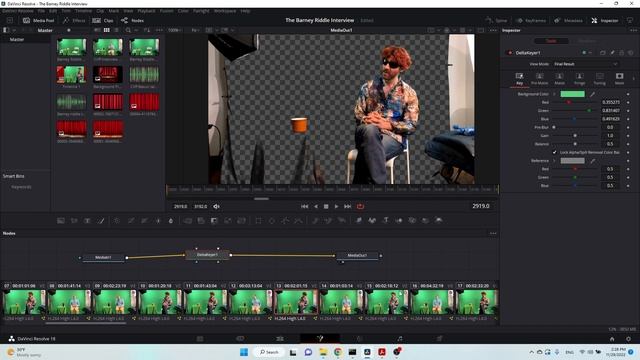Mute viewer audio speaker icon
The width and height of the screenshot is (640, 360).
(x=216, y=207)
